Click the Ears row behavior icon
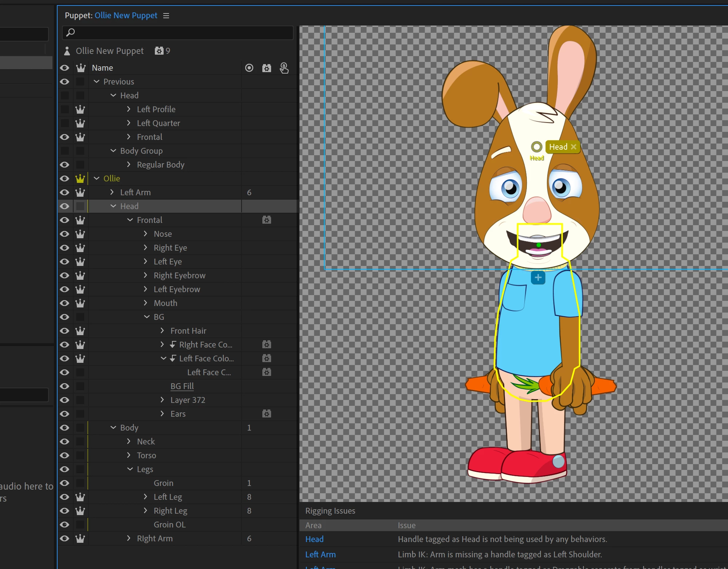Viewport: 728px width, 569px height. 267,414
